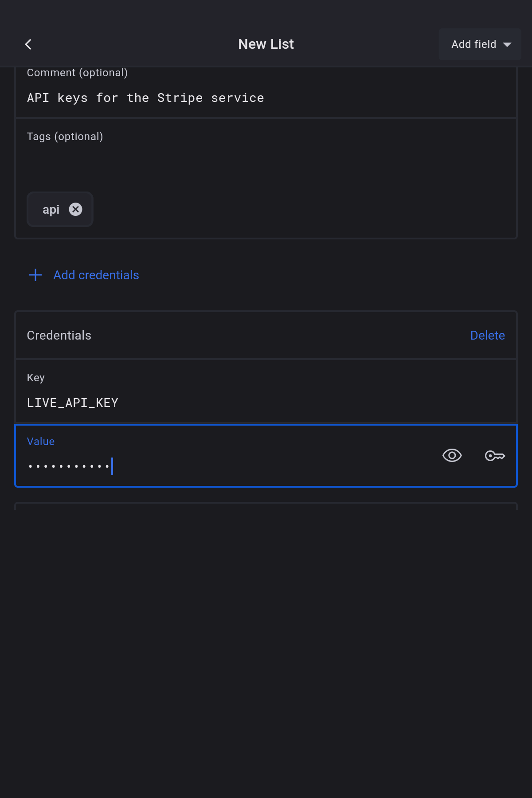The width and height of the screenshot is (532, 798).
Task: Click the Key field label
Action: tap(35, 378)
